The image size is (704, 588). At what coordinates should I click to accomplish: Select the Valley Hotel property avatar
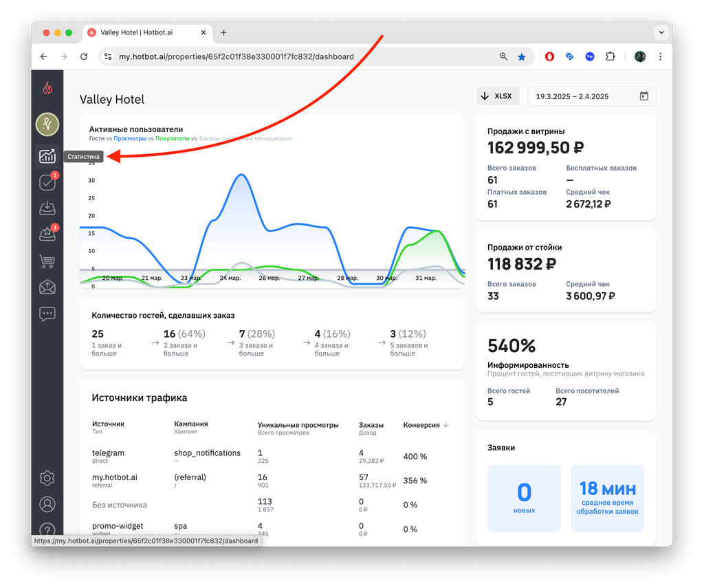(x=47, y=124)
